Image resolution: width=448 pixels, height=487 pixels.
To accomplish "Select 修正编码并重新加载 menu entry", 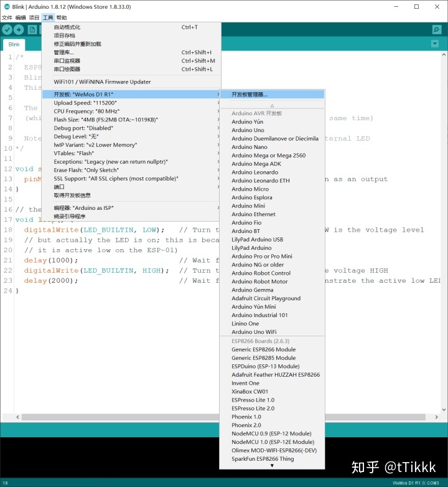I will coord(131,44).
